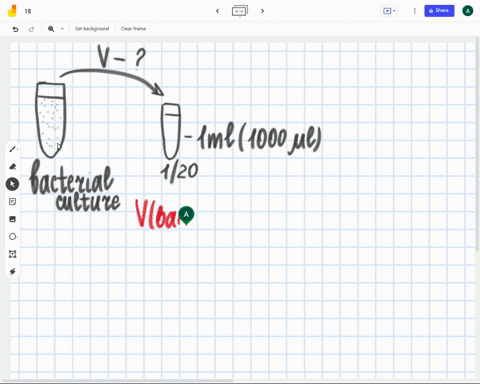Select the Eraser tool
The height and width of the screenshot is (384, 480).
click(13, 166)
